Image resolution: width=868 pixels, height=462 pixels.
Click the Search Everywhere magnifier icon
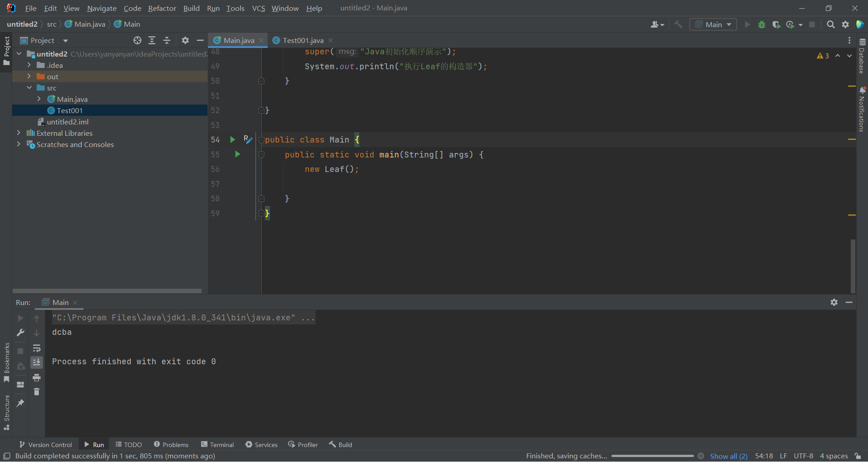tap(830, 25)
